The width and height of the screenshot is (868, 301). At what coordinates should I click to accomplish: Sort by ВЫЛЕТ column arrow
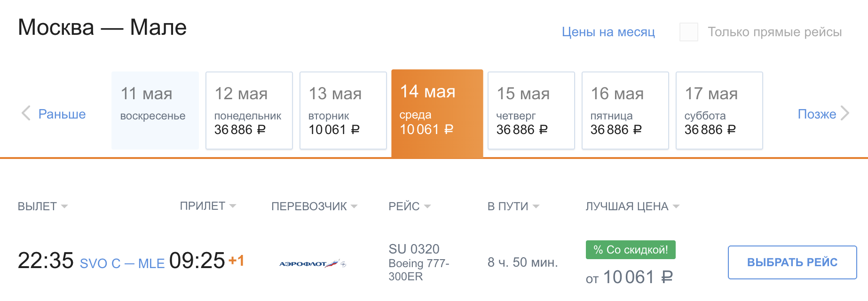click(x=64, y=206)
